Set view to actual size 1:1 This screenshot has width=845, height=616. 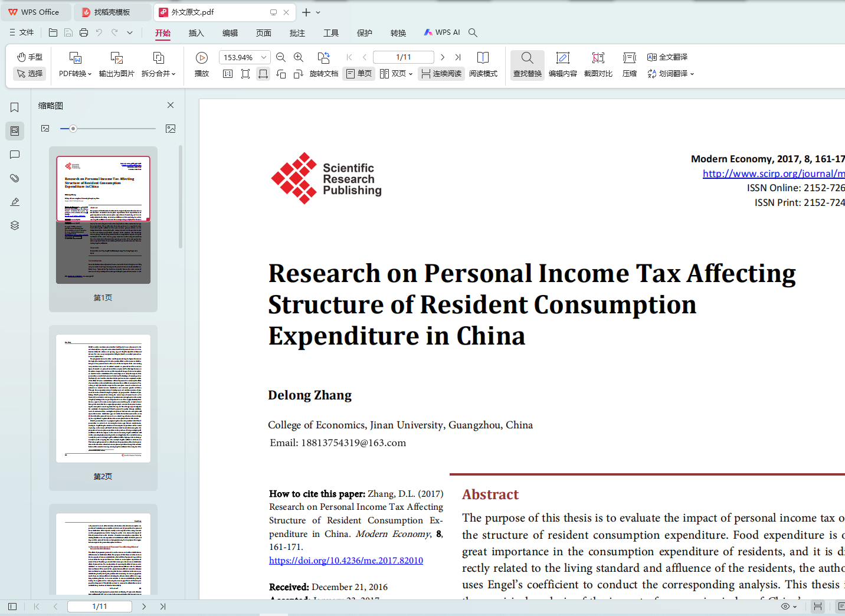228,74
